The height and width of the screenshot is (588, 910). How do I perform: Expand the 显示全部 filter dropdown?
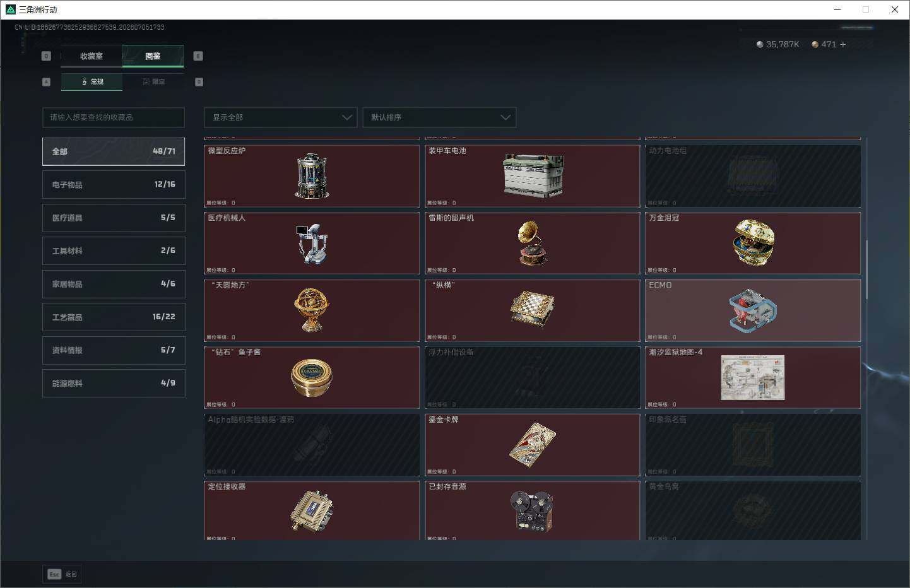click(281, 117)
